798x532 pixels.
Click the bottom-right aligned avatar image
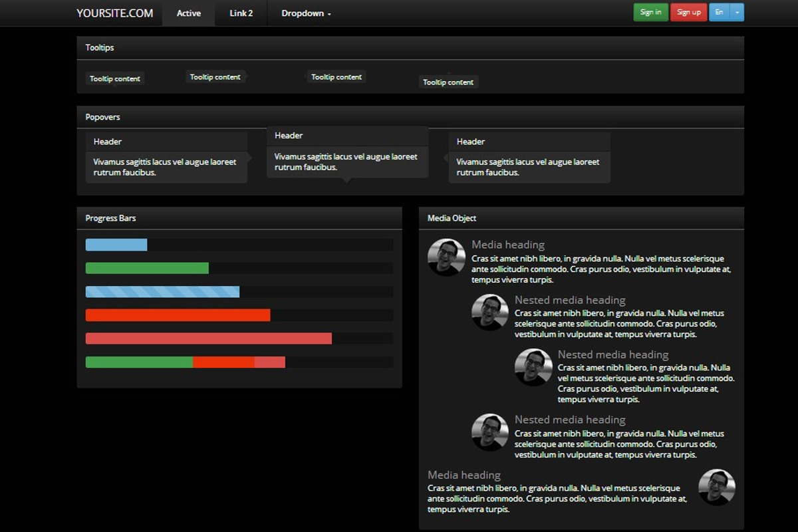click(x=717, y=487)
